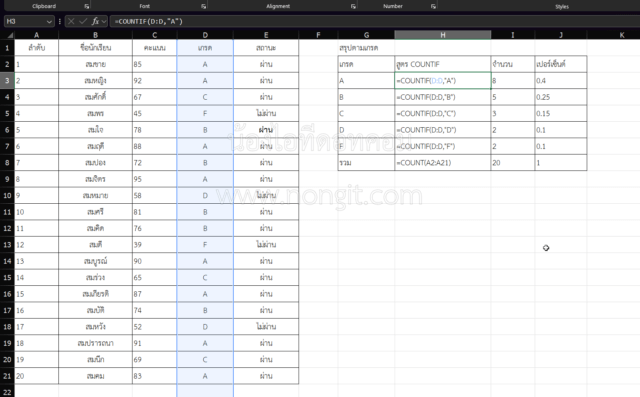Screen dimensions: 640x397
Task: Select score cell 92
Action: pos(154,80)
